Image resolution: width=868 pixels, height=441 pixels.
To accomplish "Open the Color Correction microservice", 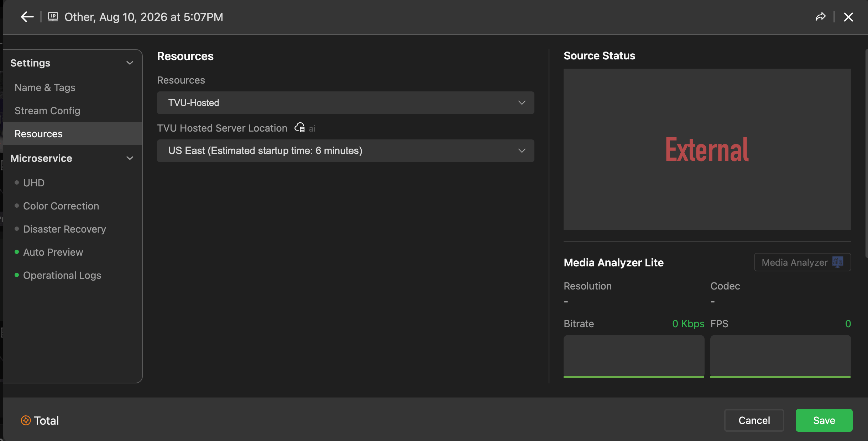I will coord(61,206).
